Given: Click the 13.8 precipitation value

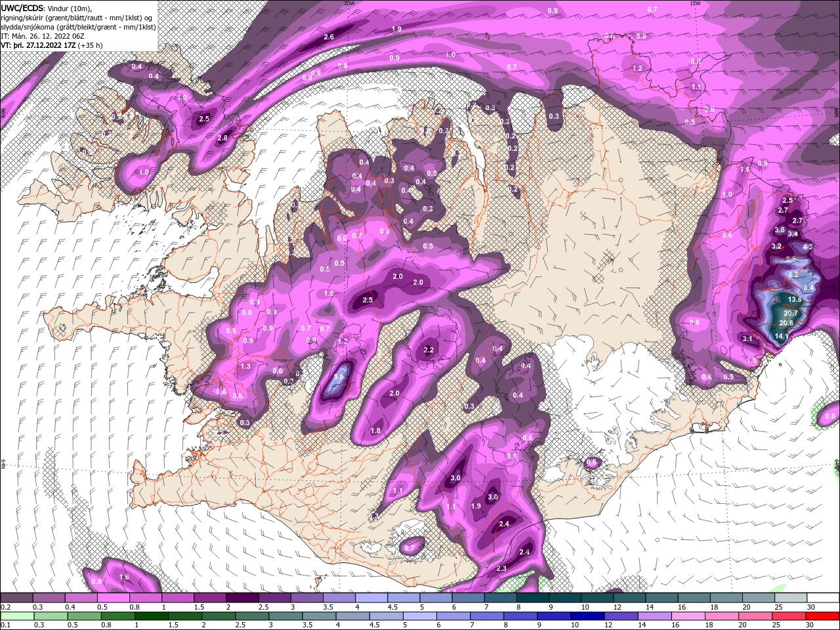Looking at the screenshot, I should (x=795, y=299).
